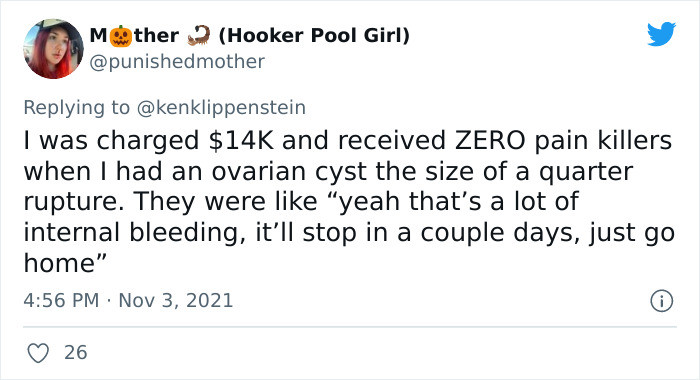Click the Twitter bird logo

click(x=662, y=33)
